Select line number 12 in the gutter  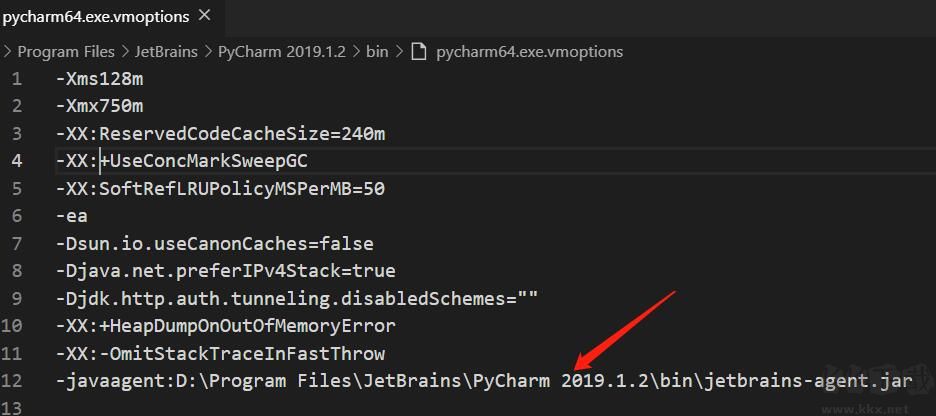13,381
